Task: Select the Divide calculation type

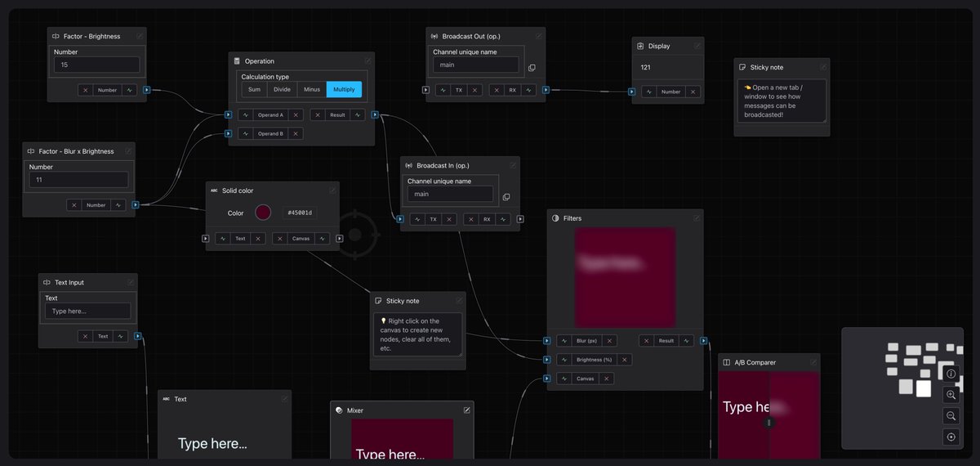Action: pyautogui.click(x=282, y=90)
